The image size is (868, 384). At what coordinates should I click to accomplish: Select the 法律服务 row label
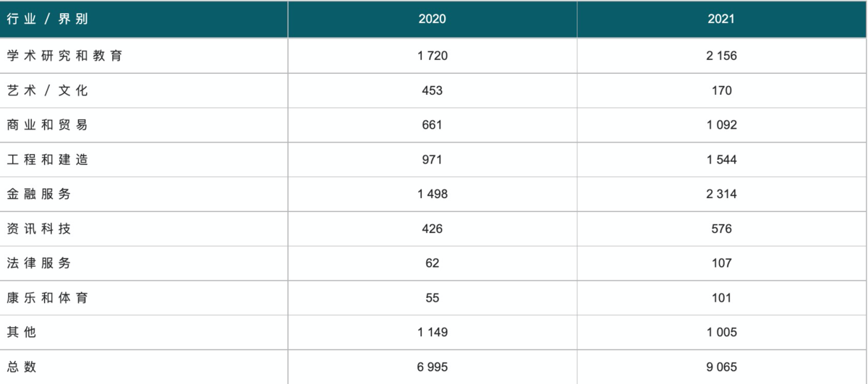(x=39, y=263)
